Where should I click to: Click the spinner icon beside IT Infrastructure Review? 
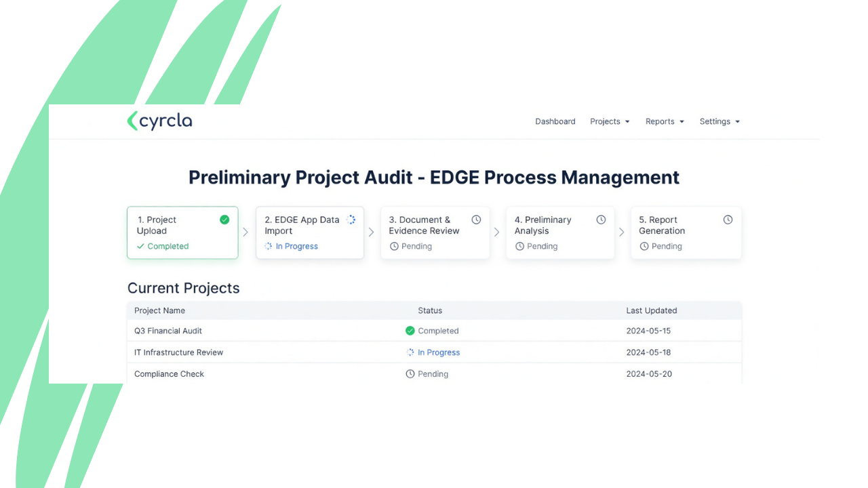410,352
